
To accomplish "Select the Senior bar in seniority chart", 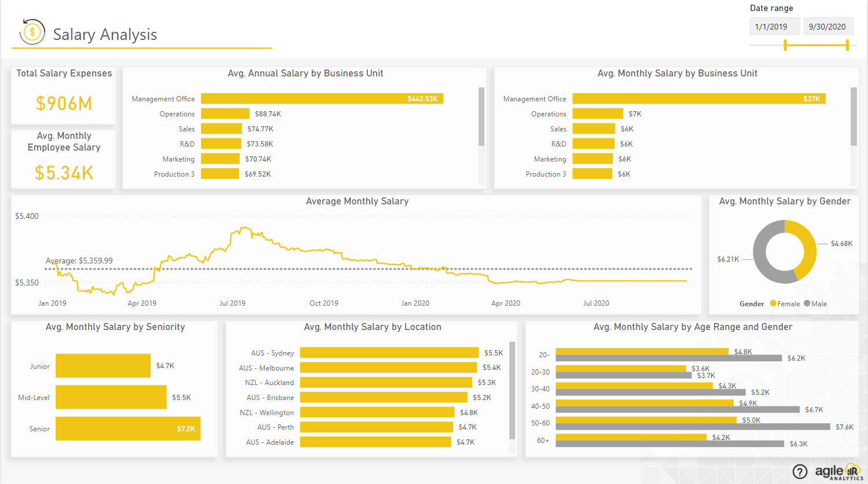I will click(127, 428).
